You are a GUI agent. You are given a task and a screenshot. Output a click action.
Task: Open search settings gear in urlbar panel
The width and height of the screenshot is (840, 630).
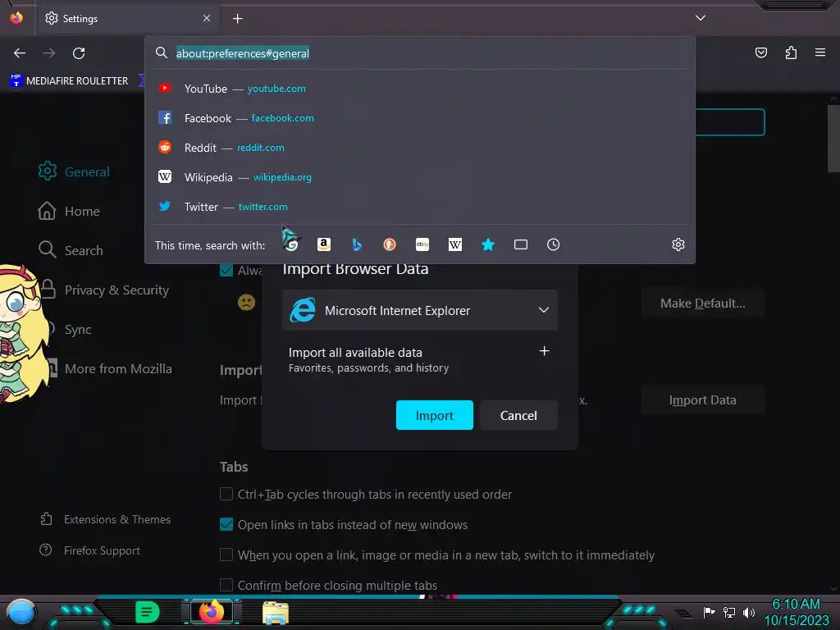tap(678, 244)
